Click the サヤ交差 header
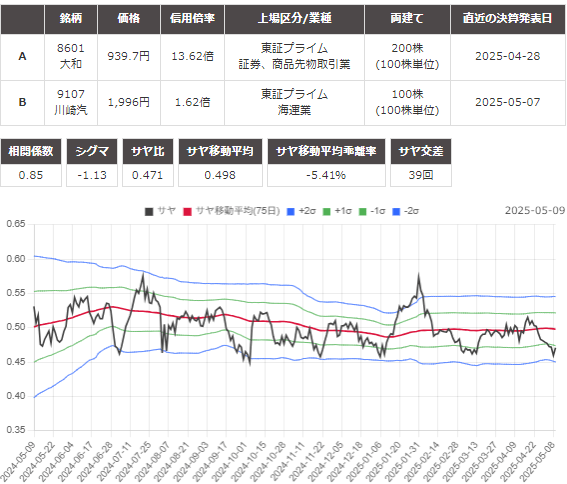Image resolution: width=567 pixels, height=484 pixels. point(421,151)
